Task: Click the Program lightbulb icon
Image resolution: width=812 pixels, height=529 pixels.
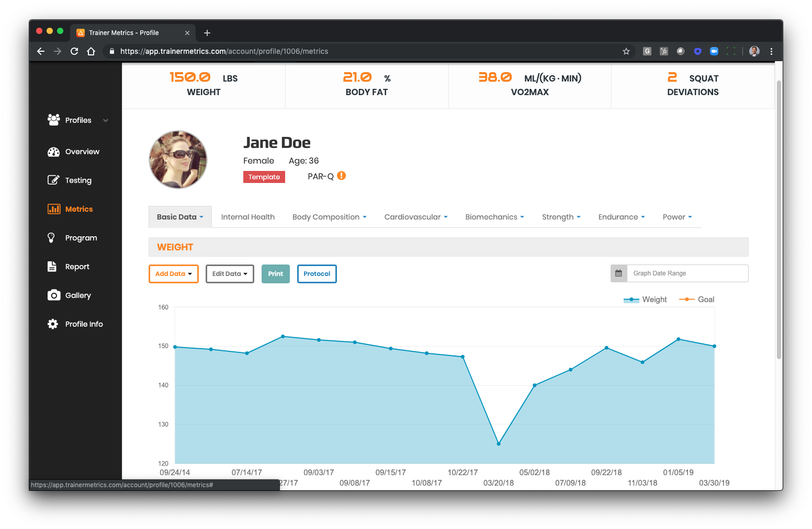Action: [x=51, y=238]
